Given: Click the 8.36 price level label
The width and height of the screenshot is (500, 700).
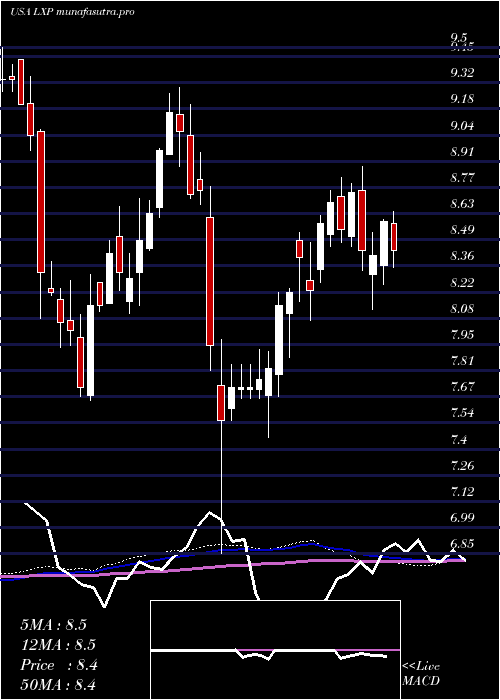Looking at the screenshot, I should pos(462,256).
